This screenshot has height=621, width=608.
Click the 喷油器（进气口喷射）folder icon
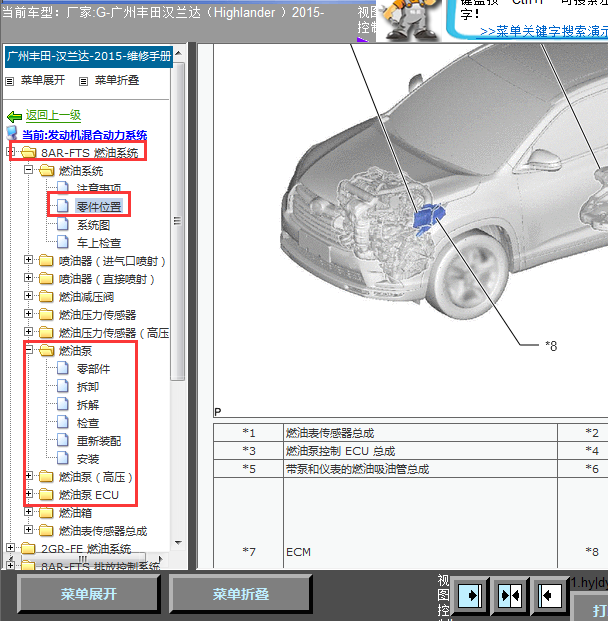coord(46,261)
